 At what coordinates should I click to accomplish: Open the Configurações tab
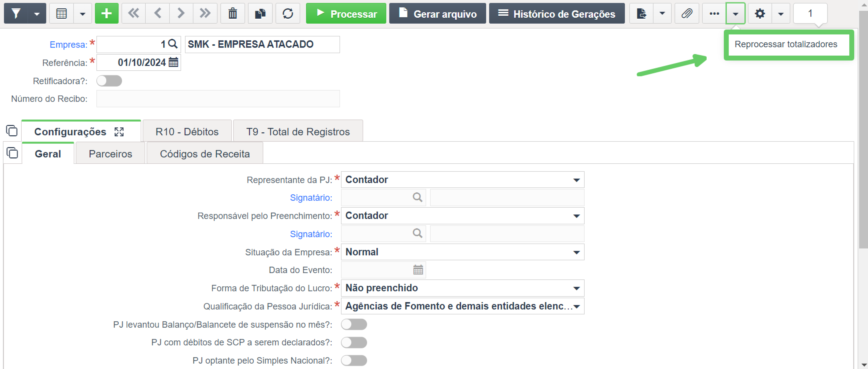pos(70,132)
